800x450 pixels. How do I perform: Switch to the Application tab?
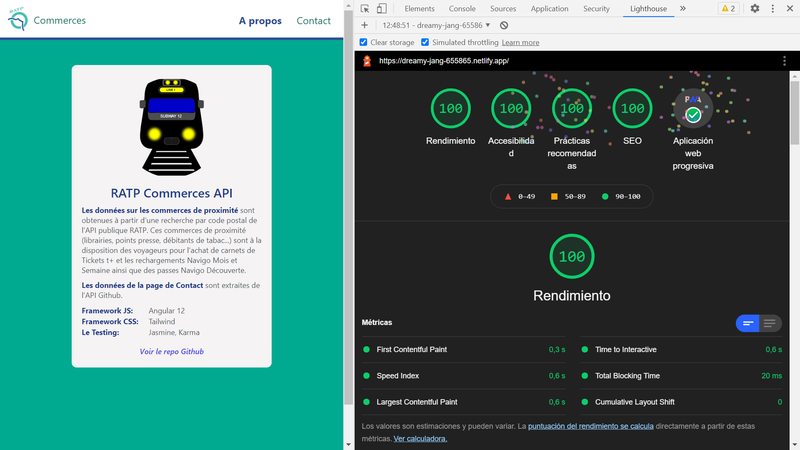pyautogui.click(x=549, y=9)
